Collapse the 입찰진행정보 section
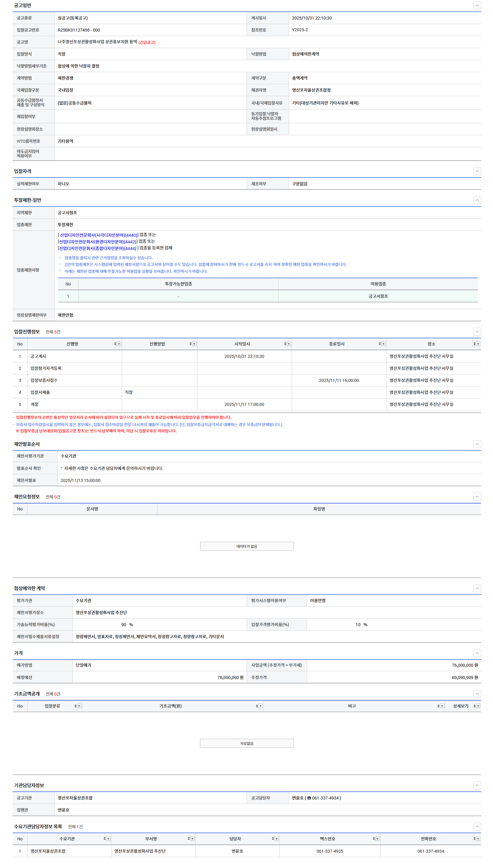 (477, 332)
